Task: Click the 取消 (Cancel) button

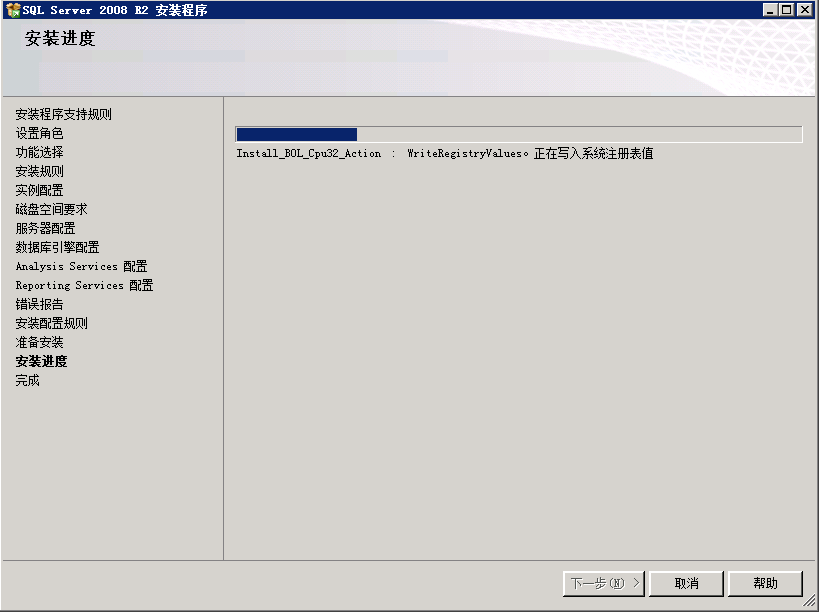Action: click(686, 583)
